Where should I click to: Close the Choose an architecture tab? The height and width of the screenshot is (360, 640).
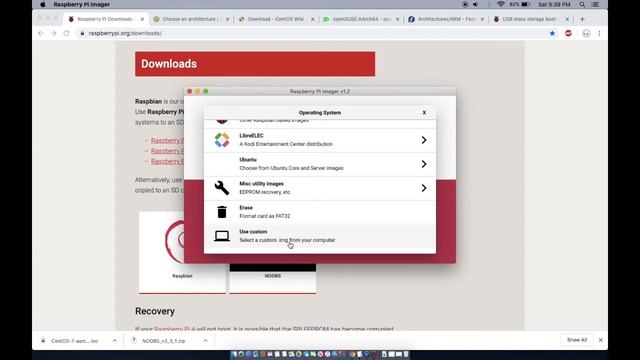click(x=227, y=19)
